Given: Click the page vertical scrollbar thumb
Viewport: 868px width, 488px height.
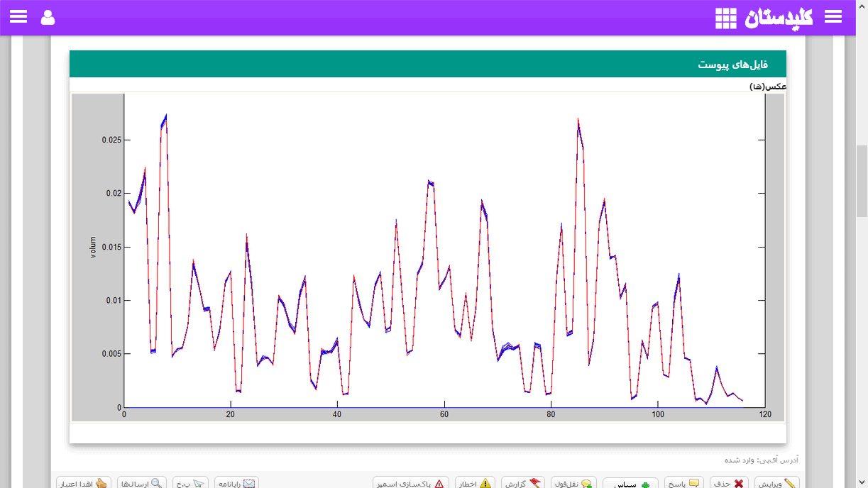Looking at the screenshot, I should tap(862, 182).
